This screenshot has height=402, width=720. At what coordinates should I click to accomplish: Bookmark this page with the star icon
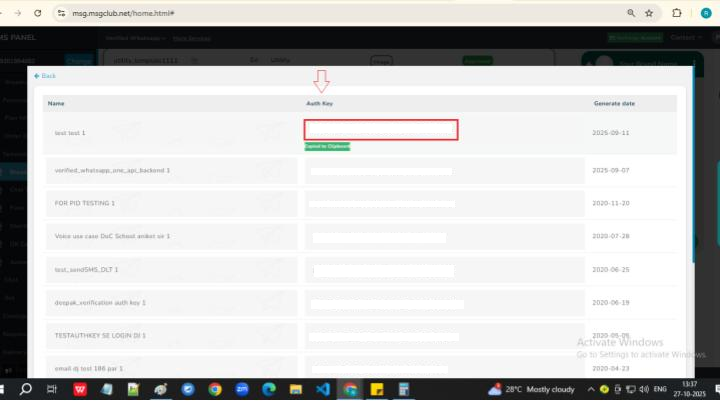[x=649, y=13]
